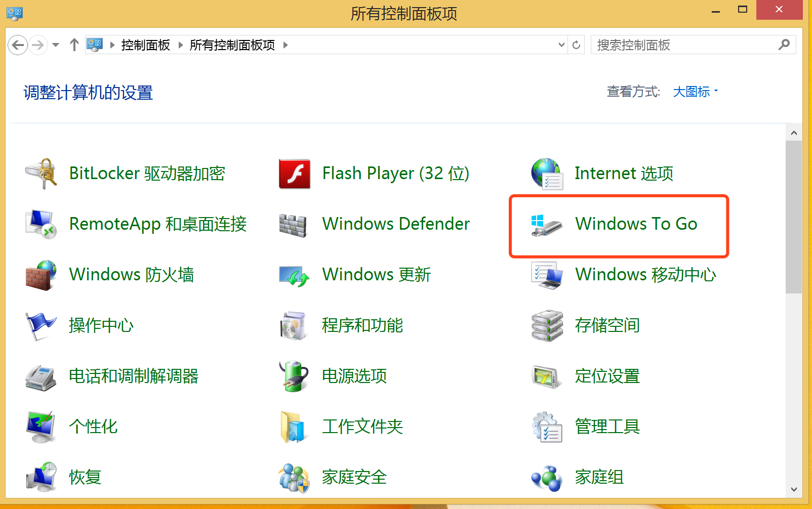Open the Windows 更新 text link
The height and width of the screenshot is (509, 812).
pyautogui.click(x=377, y=275)
